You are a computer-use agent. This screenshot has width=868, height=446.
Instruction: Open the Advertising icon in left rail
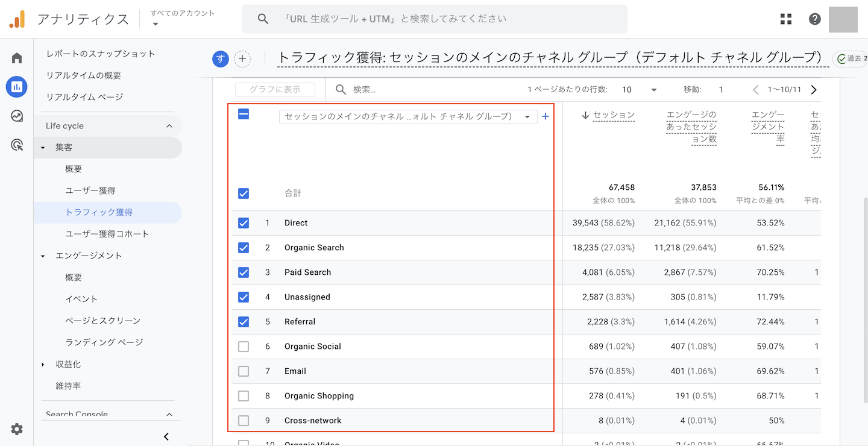17,145
